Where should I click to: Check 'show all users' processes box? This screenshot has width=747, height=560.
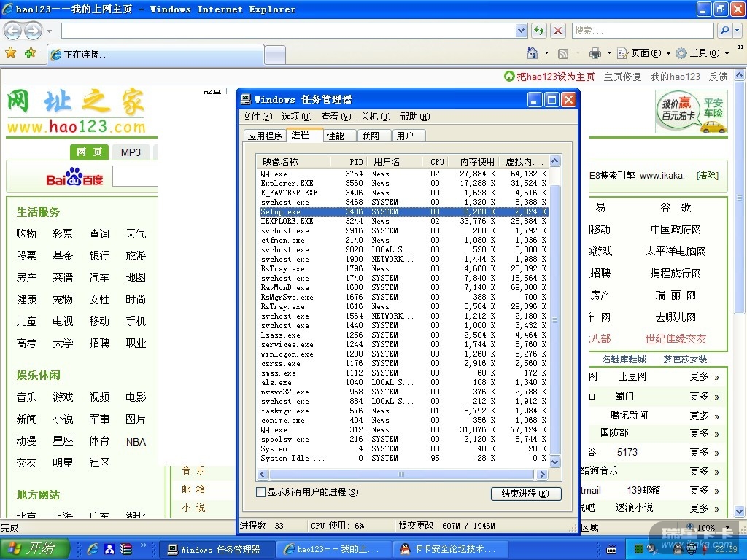click(x=260, y=492)
